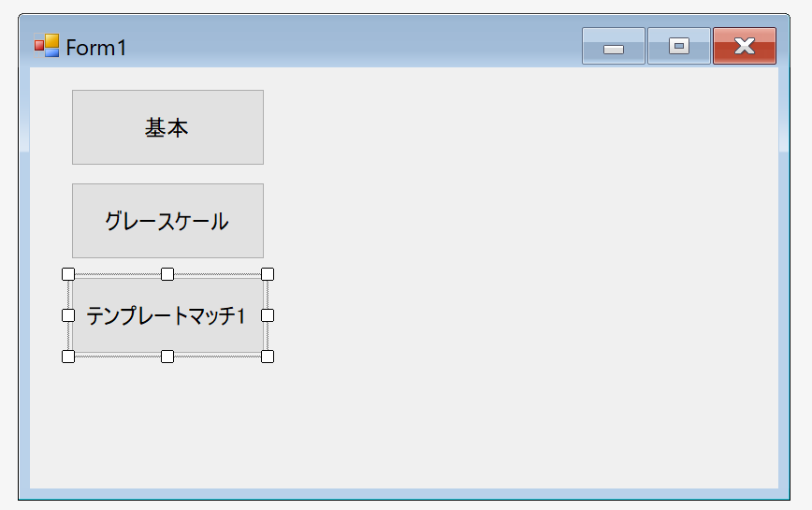Maximize the Form1 window
This screenshot has width=812, height=510.
coord(679,46)
